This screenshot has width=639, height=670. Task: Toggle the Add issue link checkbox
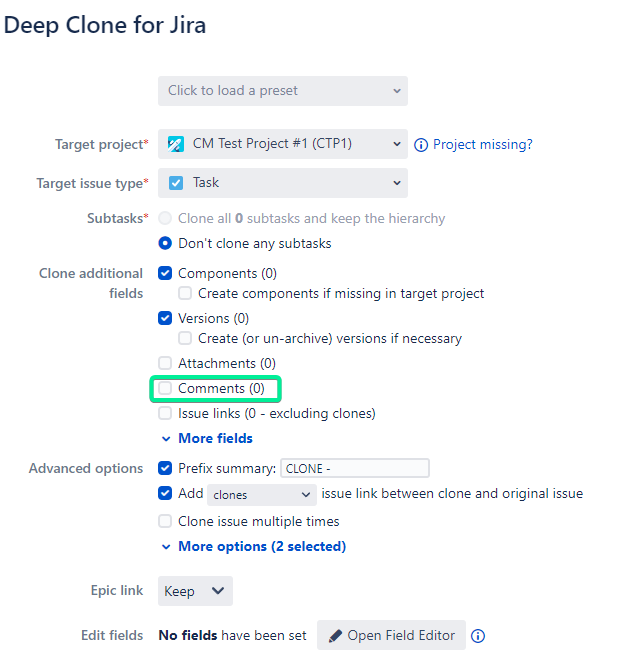[x=165, y=493]
